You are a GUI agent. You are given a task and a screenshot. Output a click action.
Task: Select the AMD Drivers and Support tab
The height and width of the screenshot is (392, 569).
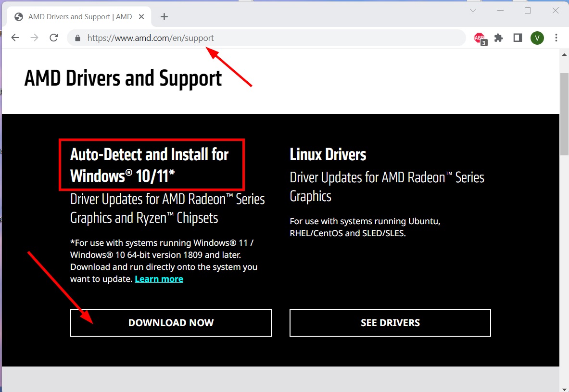pyautogui.click(x=79, y=17)
